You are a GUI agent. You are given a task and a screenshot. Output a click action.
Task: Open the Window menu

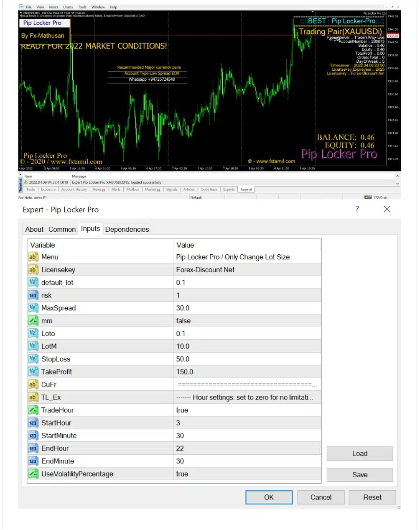click(98, 7)
